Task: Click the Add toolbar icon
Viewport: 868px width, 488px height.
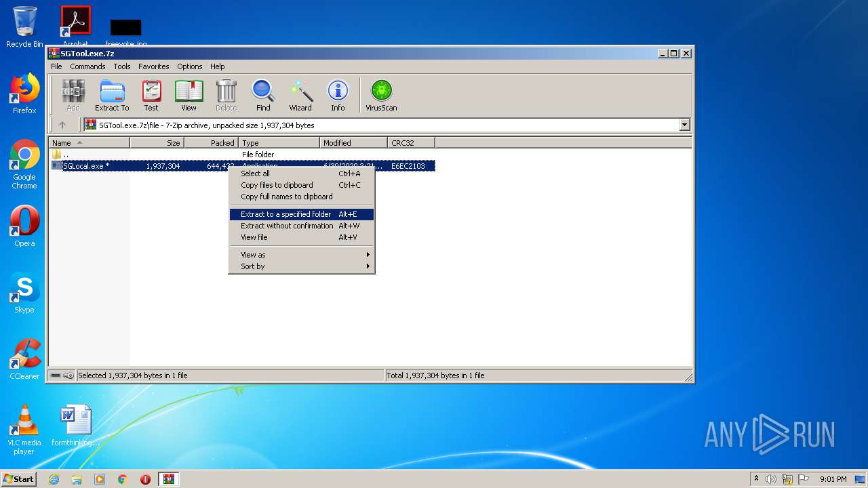Action: coord(73,95)
